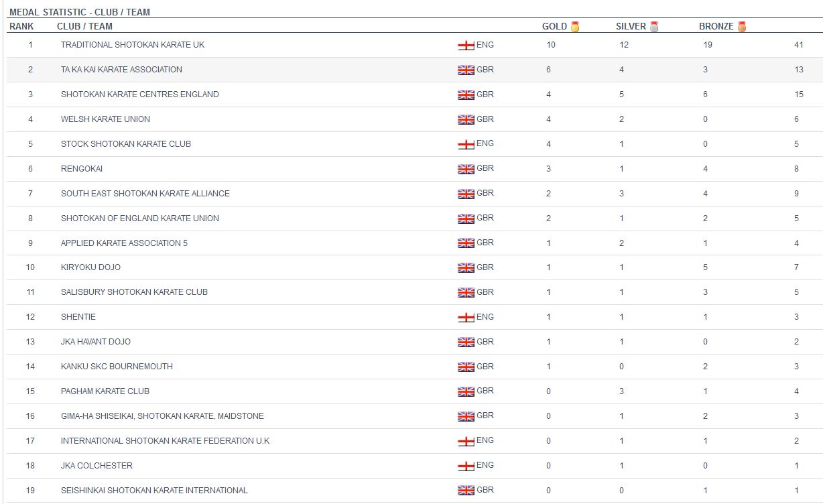
Task: Click the gold medal icon in header
Action: coord(574,27)
